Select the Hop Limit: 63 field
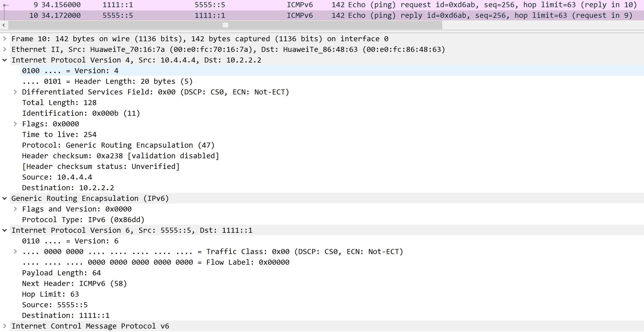Screen dimensions: 644x332 tap(50, 294)
